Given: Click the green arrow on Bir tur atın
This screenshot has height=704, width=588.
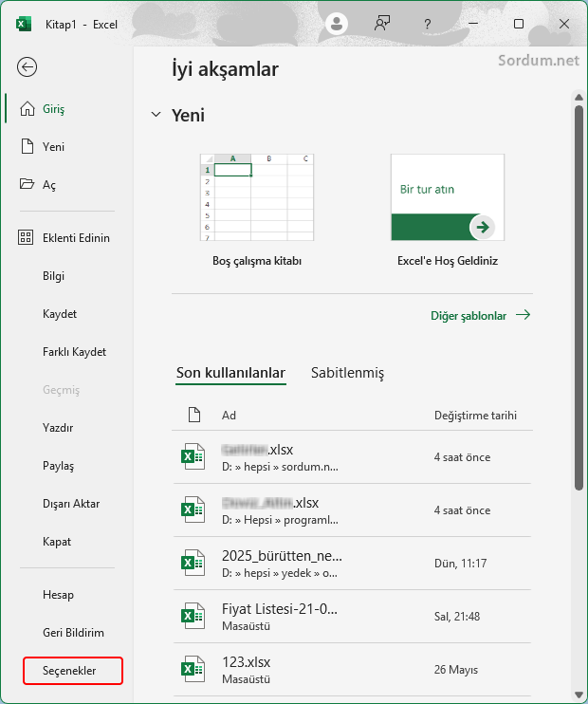Looking at the screenshot, I should pos(483,227).
